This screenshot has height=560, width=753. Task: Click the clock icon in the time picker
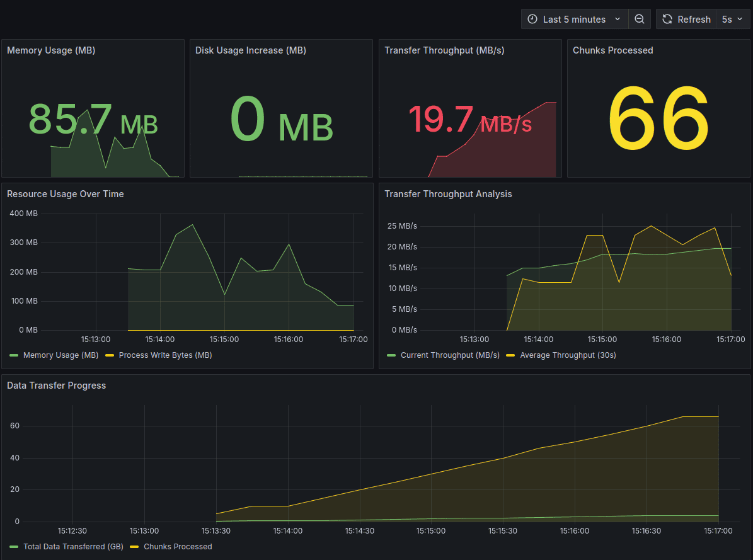(532, 20)
